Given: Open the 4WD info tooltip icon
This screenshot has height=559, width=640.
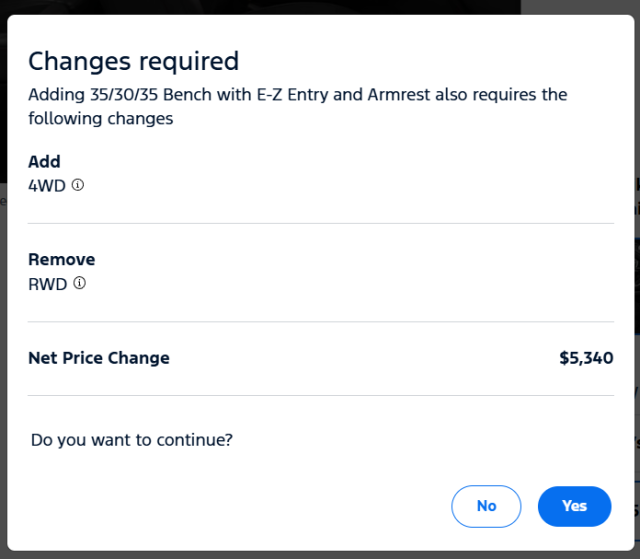Looking at the screenshot, I should tap(78, 185).
